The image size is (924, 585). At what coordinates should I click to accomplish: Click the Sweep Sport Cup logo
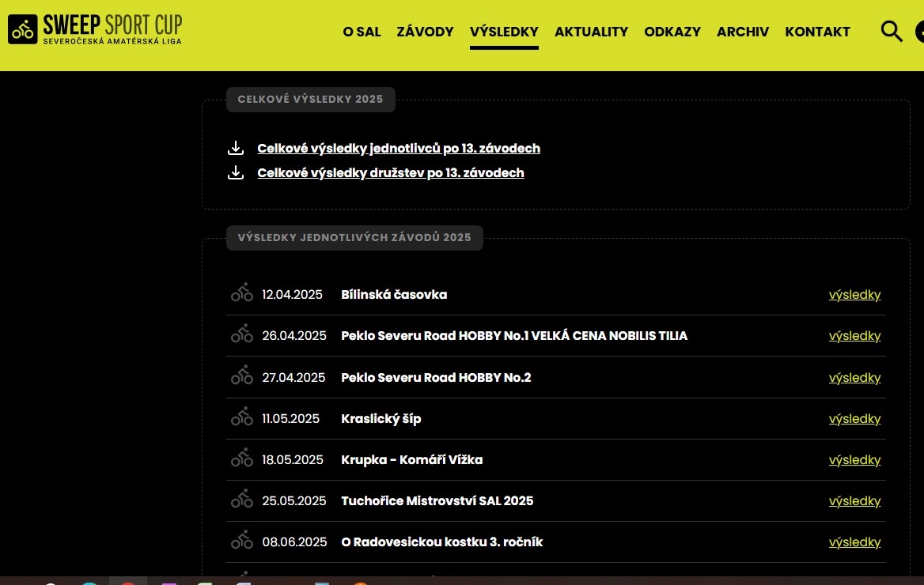[x=95, y=29]
